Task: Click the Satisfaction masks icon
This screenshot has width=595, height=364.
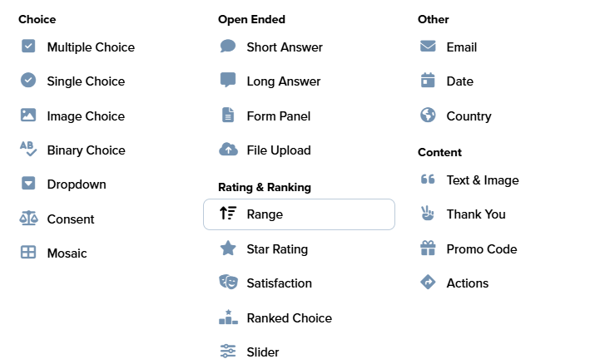Action: click(x=228, y=283)
